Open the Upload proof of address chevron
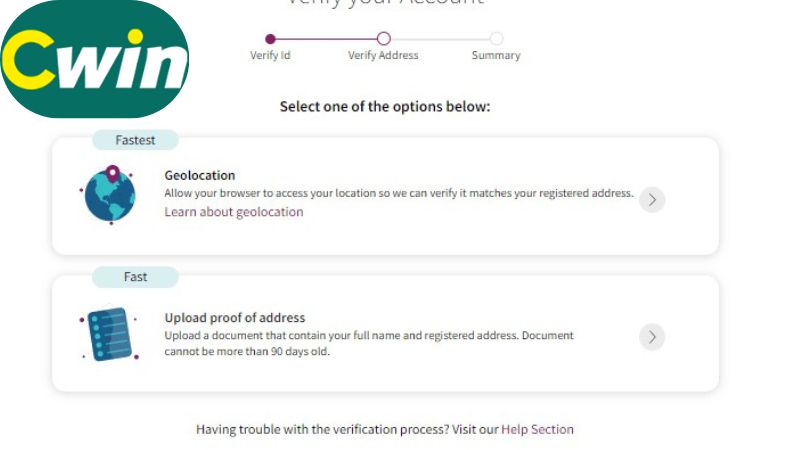This screenshot has height=450, width=800. (x=652, y=337)
